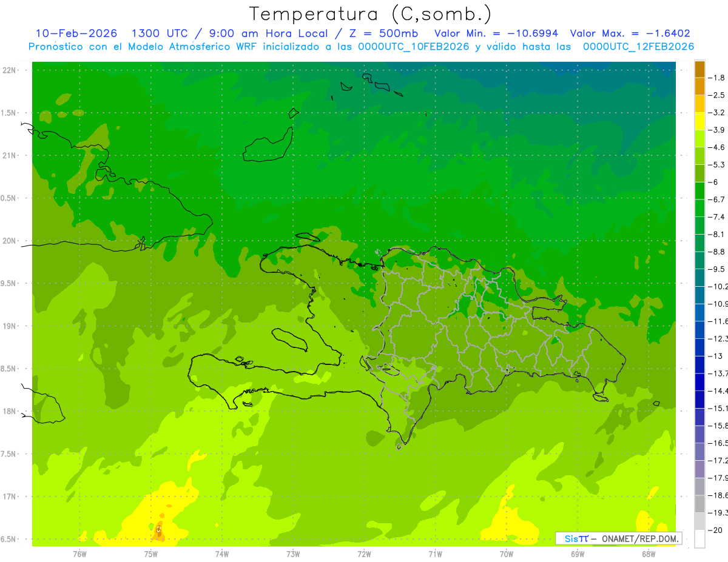Click the '74W' longitude axis label
The image size is (728, 562).
[x=222, y=553]
